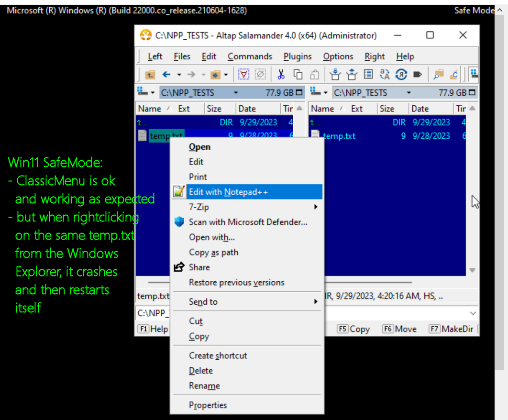Click right panel scroll up arrow
The image size is (508, 420).
472,108
